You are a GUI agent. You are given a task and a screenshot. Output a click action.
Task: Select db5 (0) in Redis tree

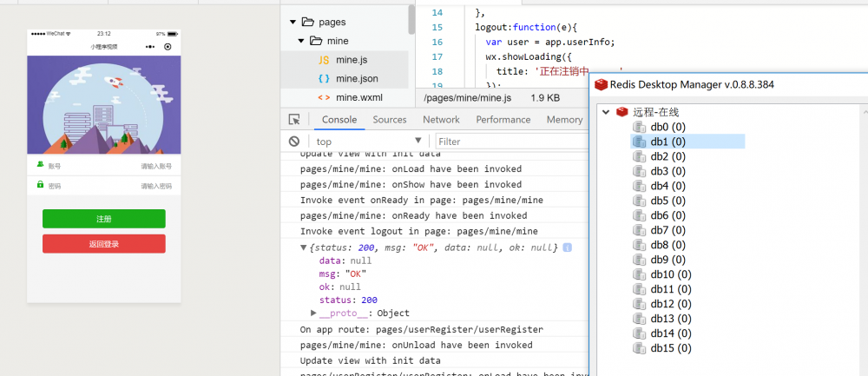point(667,201)
